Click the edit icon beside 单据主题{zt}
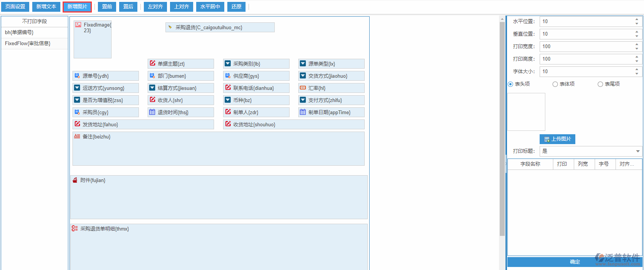This screenshot has height=270, width=644. pyautogui.click(x=152, y=64)
